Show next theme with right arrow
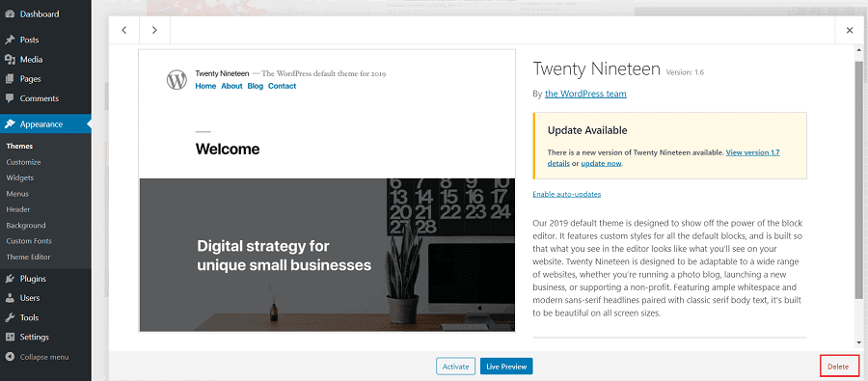 coord(154,30)
